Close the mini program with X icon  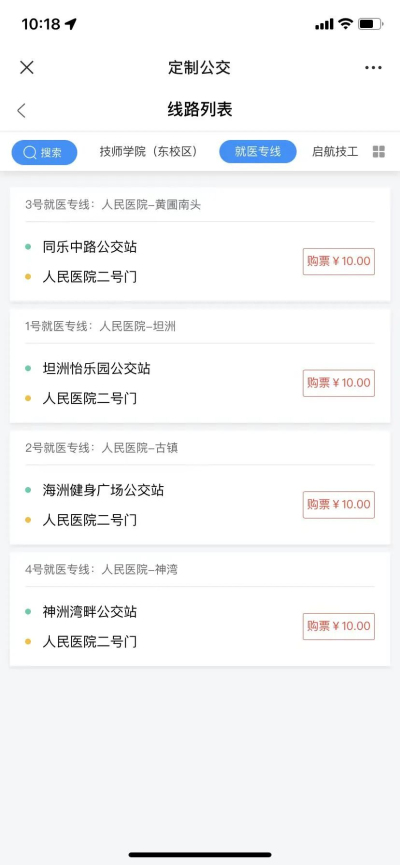point(26,67)
